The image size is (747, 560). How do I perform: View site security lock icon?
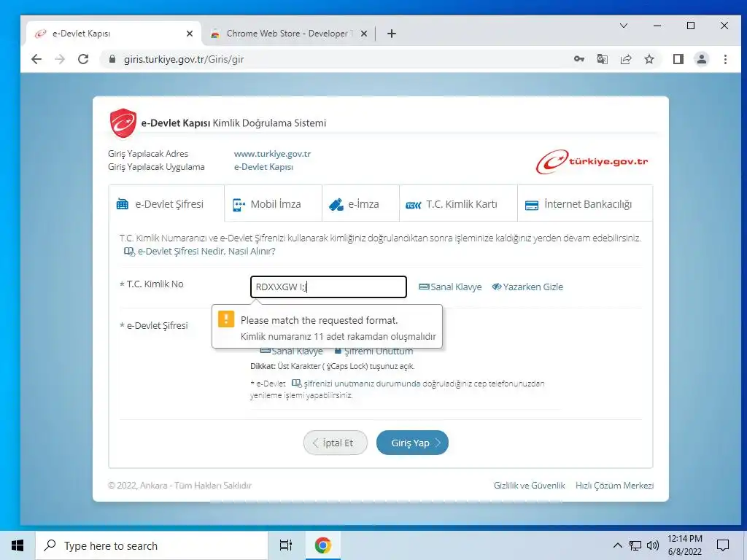pyautogui.click(x=112, y=59)
